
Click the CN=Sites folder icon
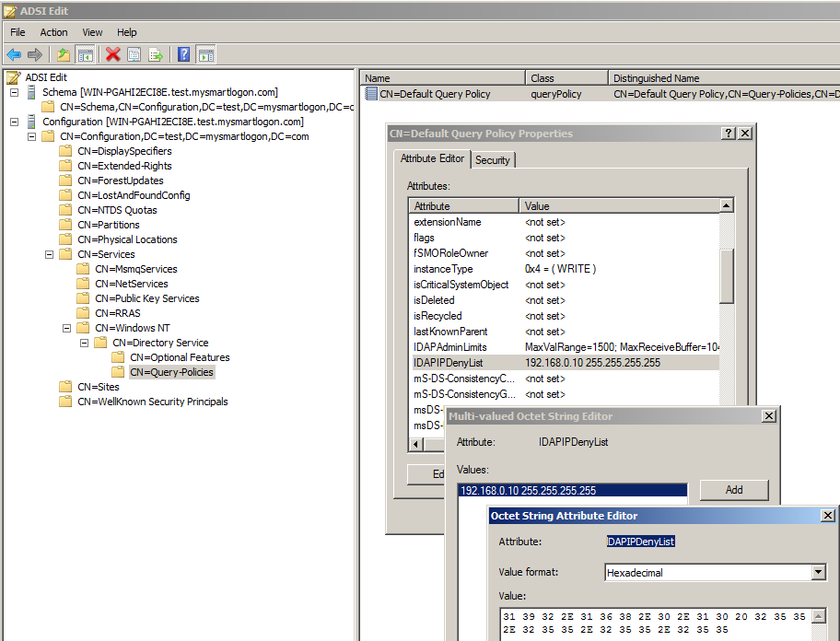pos(65,387)
